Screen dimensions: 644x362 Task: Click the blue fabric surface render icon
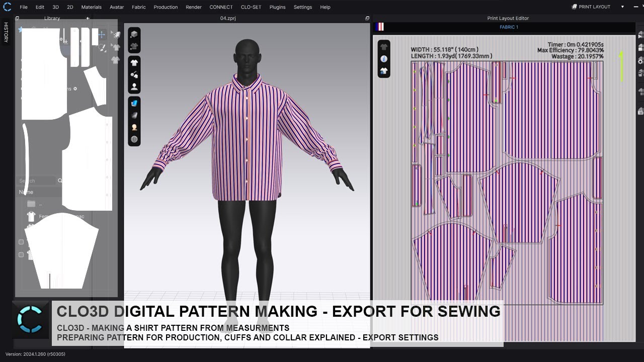pos(134,103)
